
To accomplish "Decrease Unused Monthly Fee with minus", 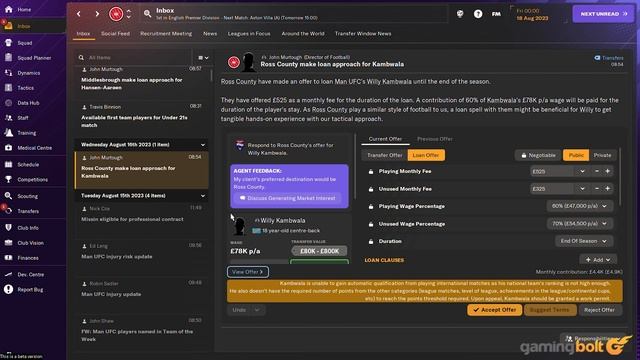I will (597, 189).
